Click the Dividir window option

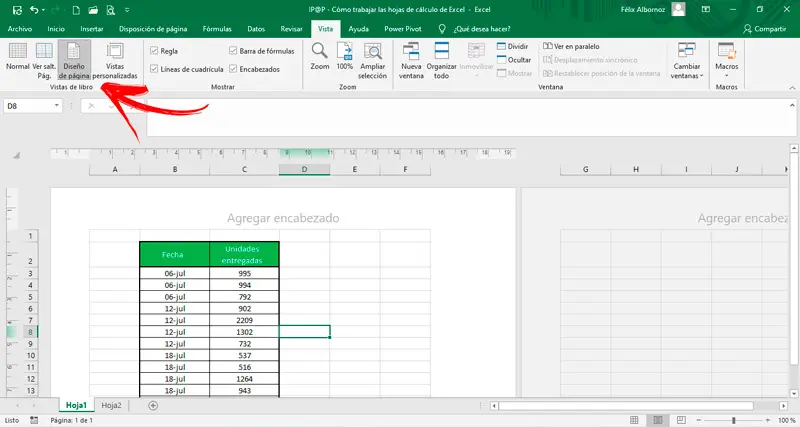(x=513, y=46)
